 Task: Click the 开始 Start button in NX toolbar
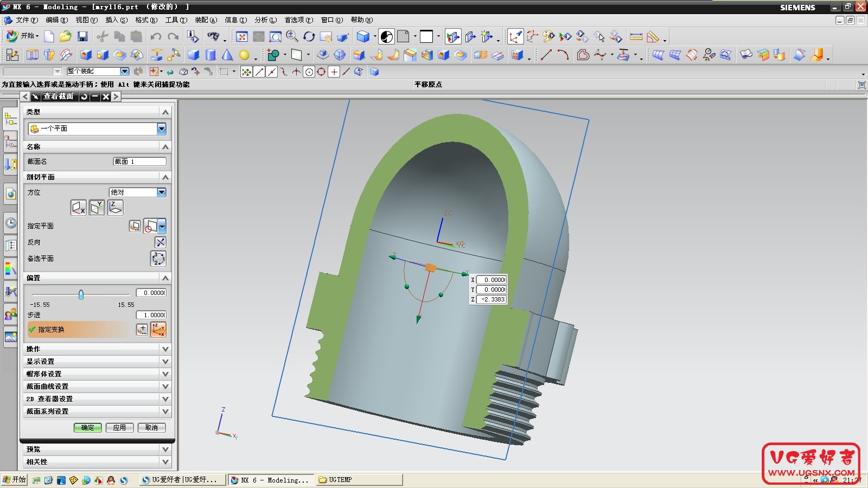pos(22,36)
